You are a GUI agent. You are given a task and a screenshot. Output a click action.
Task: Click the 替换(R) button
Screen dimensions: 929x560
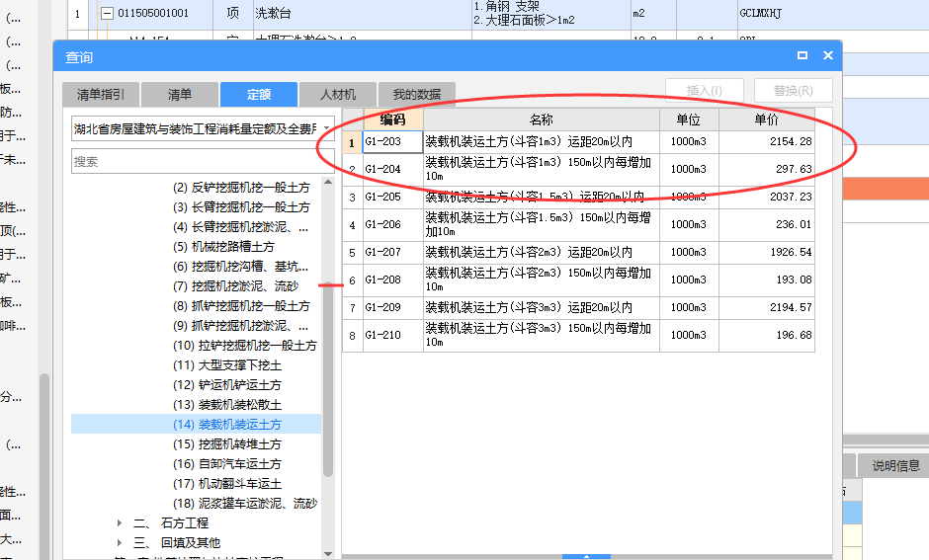pyautogui.click(x=794, y=91)
